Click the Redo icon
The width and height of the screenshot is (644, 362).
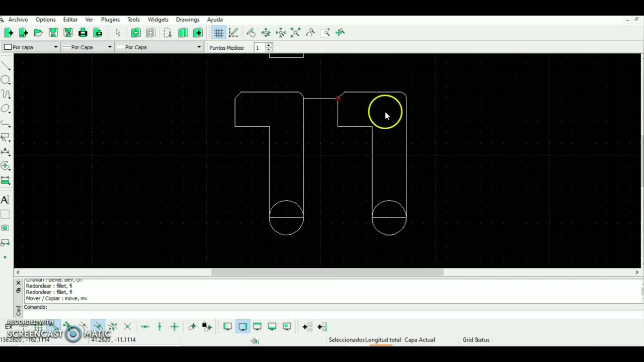click(x=150, y=33)
